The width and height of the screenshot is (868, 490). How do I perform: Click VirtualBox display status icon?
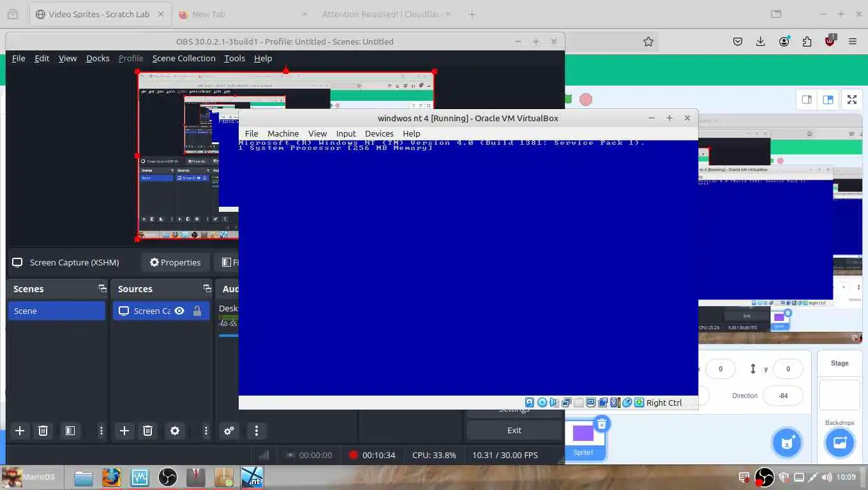coord(590,403)
